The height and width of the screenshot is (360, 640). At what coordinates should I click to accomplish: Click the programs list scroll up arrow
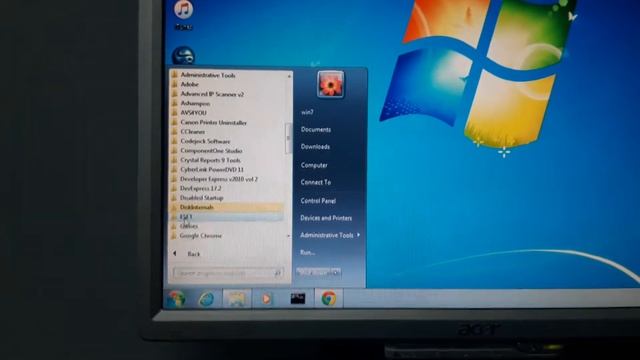pos(289,76)
